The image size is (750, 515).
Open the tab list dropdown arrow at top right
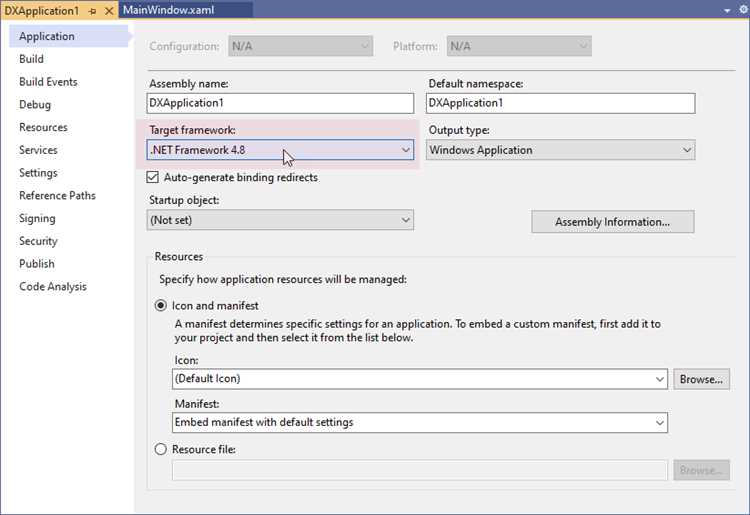pyautogui.click(x=727, y=10)
